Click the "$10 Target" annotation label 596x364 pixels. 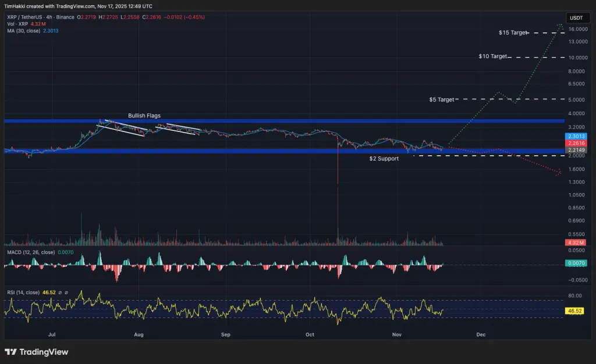click(x=492, y=56)
